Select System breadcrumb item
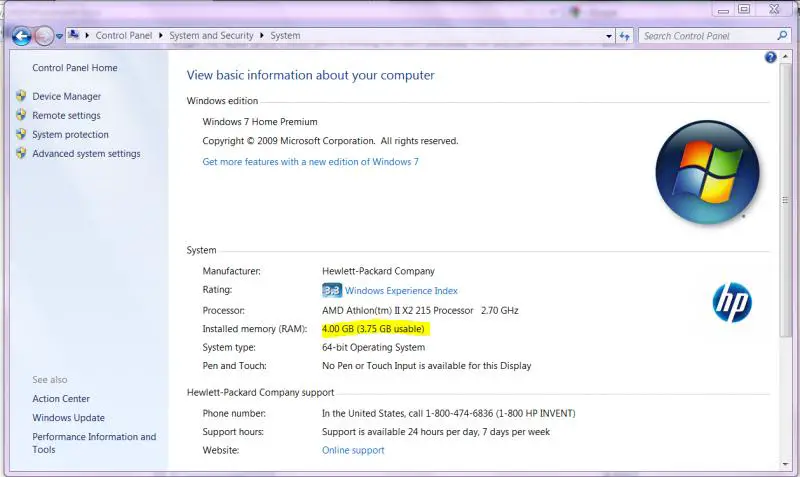 click(285, 35)
